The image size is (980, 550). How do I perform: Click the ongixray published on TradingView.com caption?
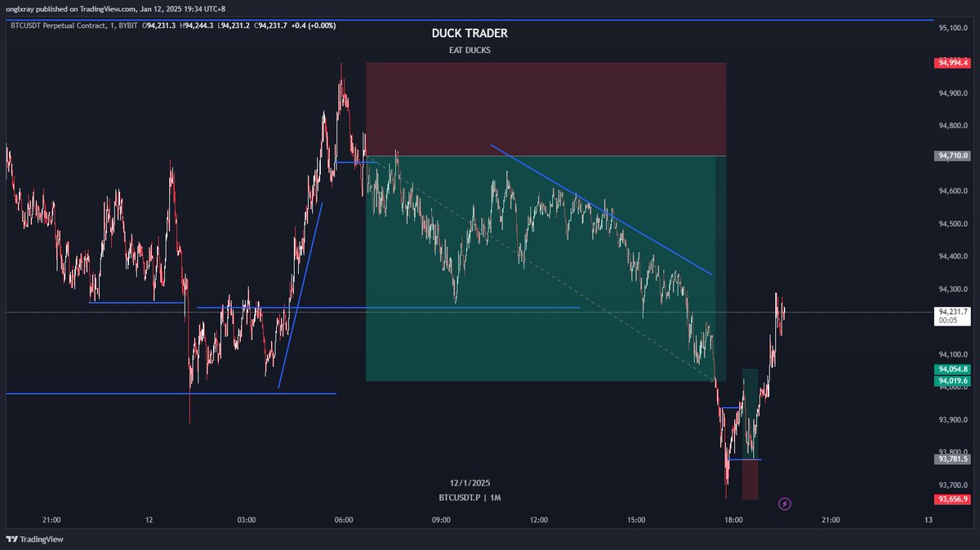[115, 8]
